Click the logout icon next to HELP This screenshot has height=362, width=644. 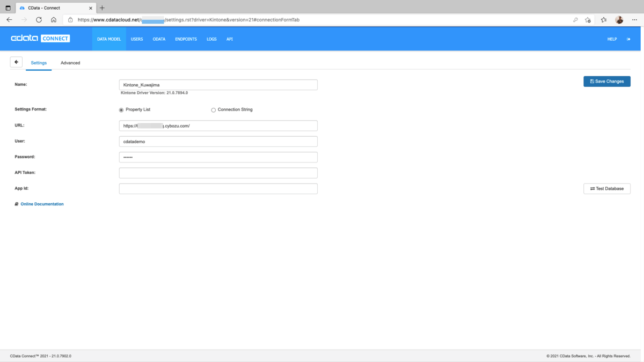tap(628, 39)
